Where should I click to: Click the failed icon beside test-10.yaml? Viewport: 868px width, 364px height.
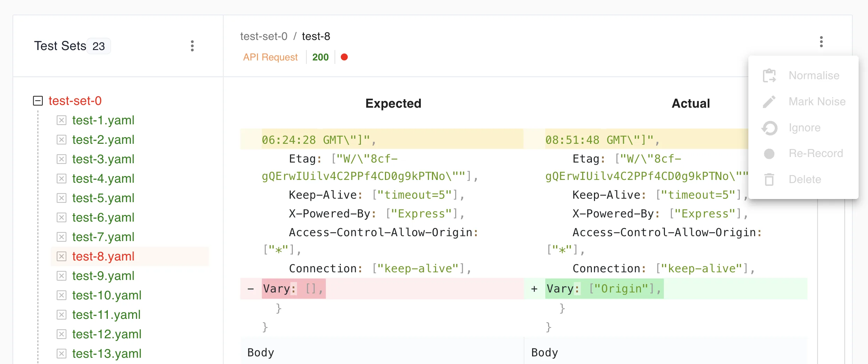(x=62, y=295)
